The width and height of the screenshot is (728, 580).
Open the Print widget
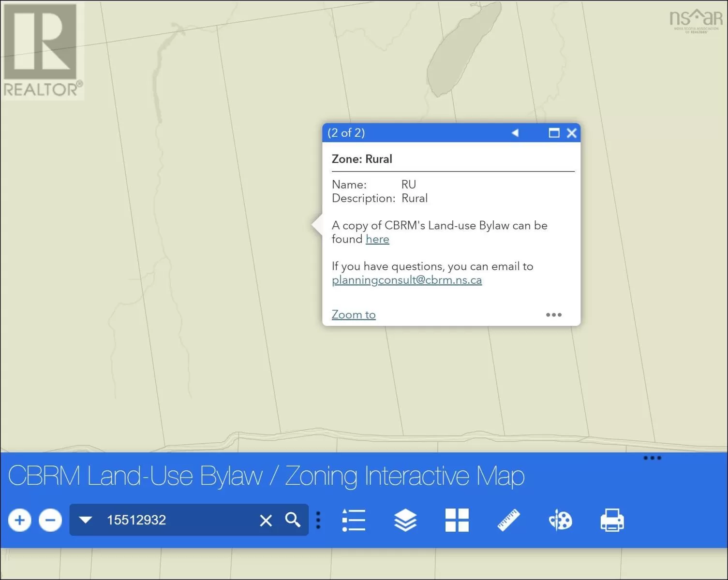coord(612,521)
